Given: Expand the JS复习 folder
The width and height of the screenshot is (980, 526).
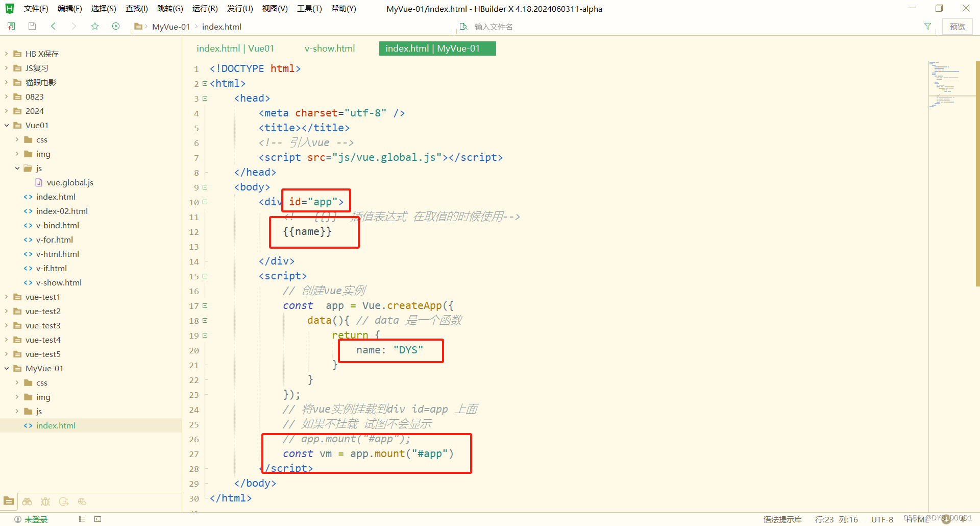Looking at the screenshot, I should (x=7, y=68).
